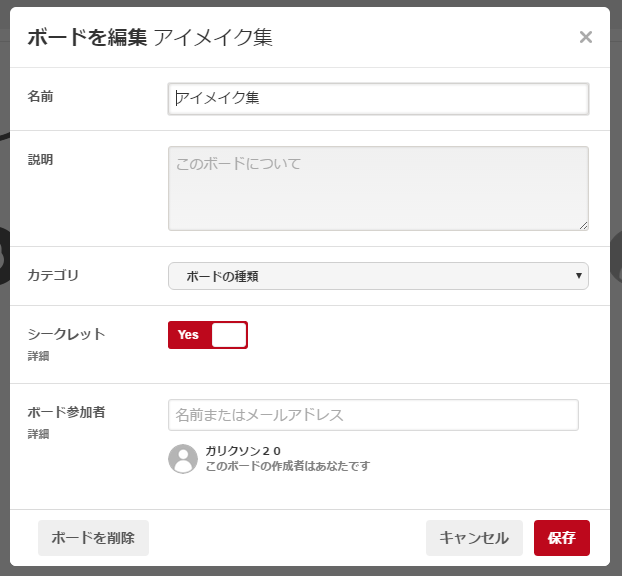Screen dimensions: 622x576
Task: Click the カテゴリ label
Action: (x=53, y=275)
